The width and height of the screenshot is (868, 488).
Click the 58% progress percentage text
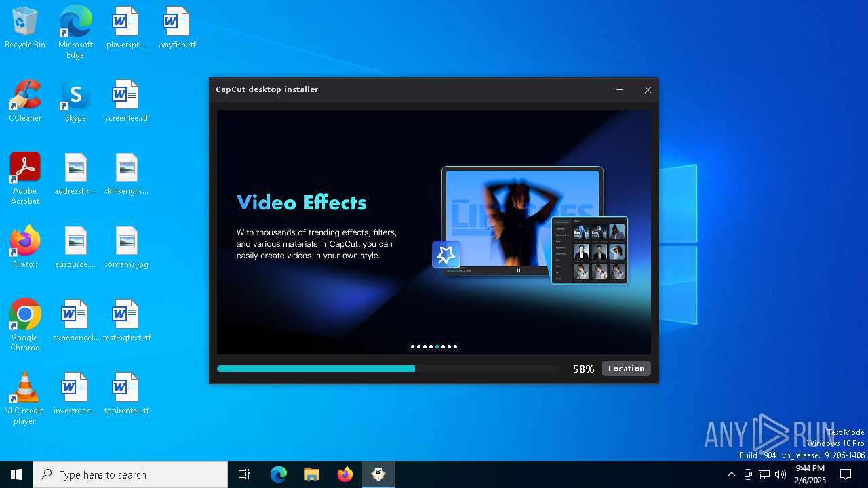pos(583,369)
